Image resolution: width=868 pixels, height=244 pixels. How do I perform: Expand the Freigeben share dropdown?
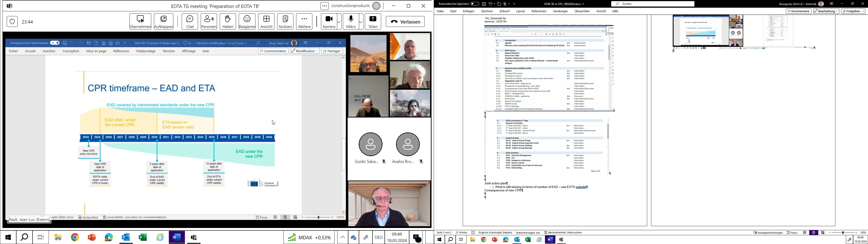[x=863, y=11]
